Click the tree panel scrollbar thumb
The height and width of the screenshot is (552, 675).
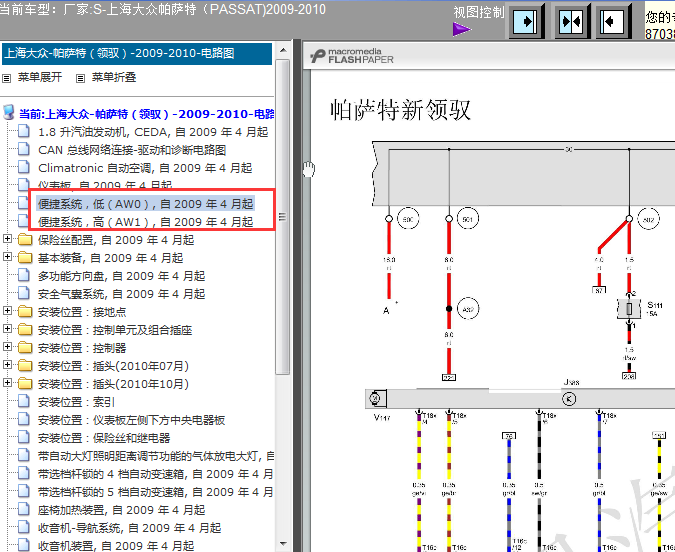pos(283,217)
